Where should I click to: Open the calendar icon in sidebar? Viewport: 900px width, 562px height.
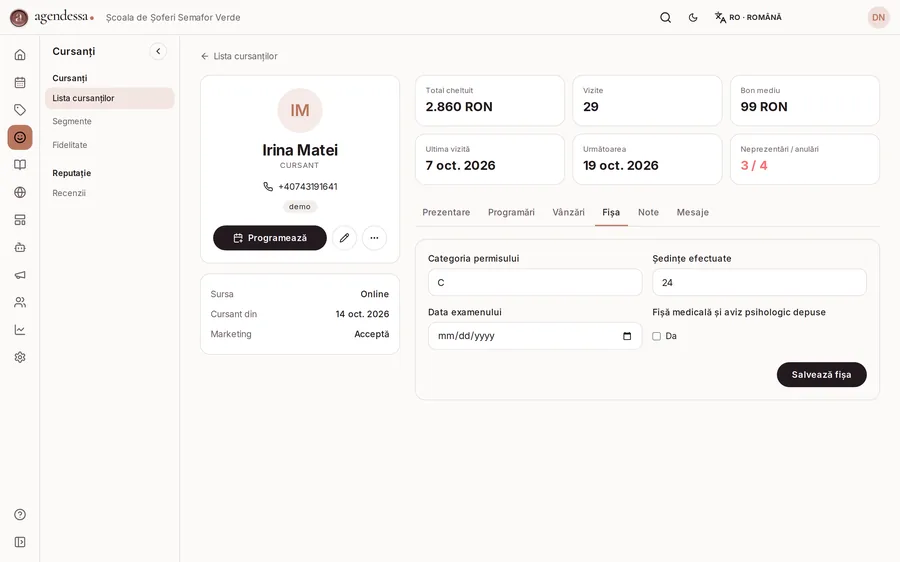point(20,82)
